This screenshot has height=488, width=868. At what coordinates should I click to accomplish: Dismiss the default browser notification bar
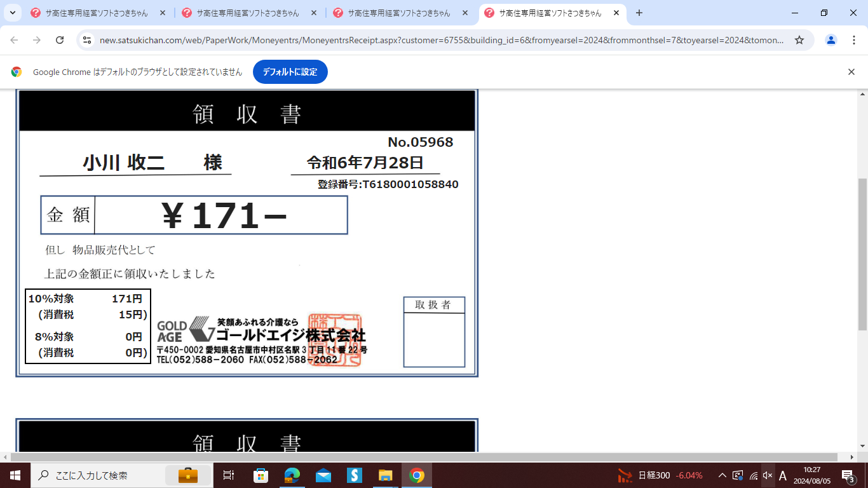(851, 72)
